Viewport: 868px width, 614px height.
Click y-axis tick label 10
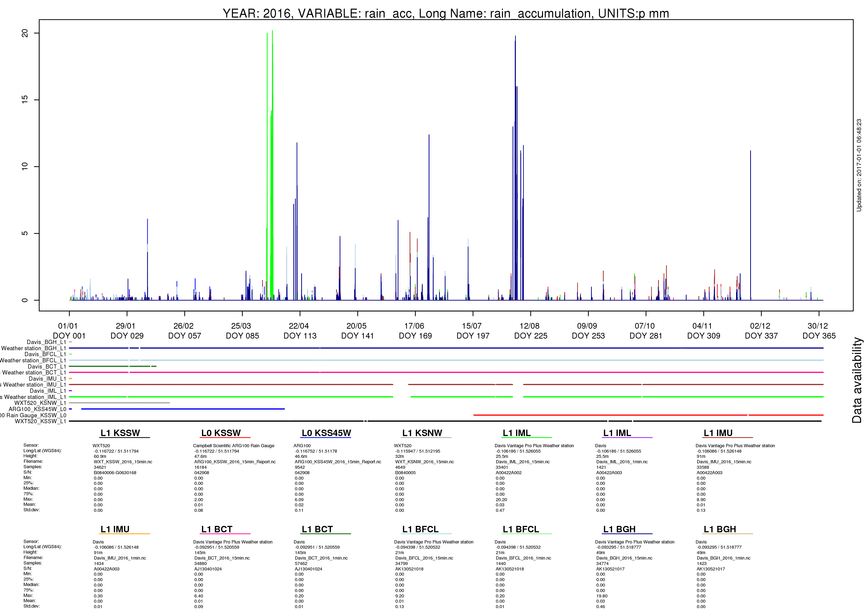tap(25, 166)
